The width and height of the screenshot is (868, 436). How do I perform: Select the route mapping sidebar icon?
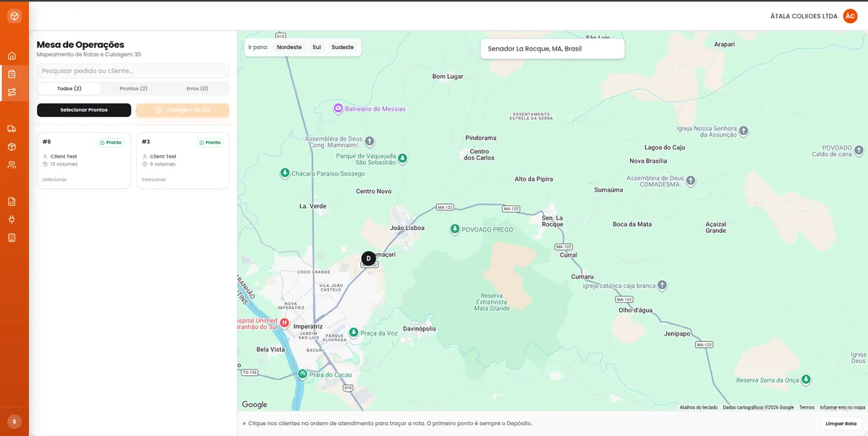tap(12, 92)
